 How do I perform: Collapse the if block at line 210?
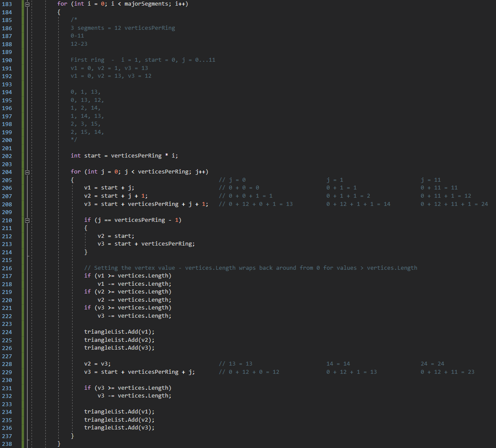click(x=27, y=221)
